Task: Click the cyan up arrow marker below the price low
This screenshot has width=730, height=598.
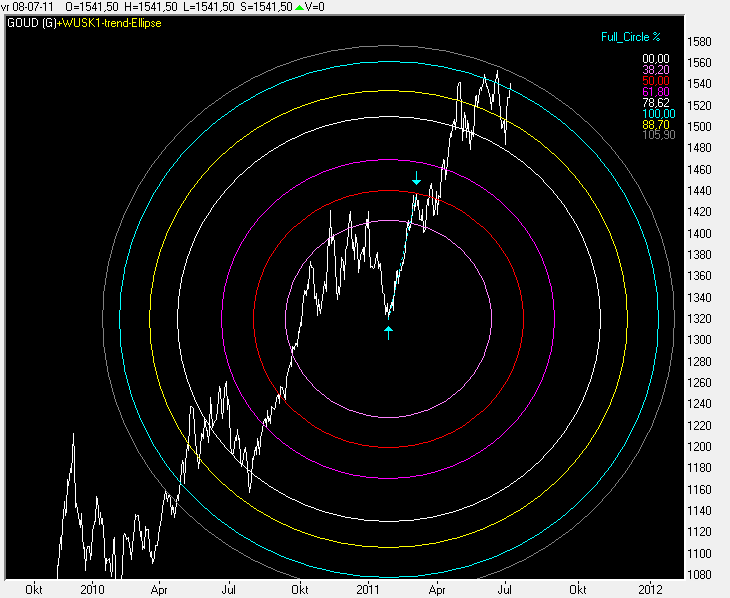Action: (389, 332)
